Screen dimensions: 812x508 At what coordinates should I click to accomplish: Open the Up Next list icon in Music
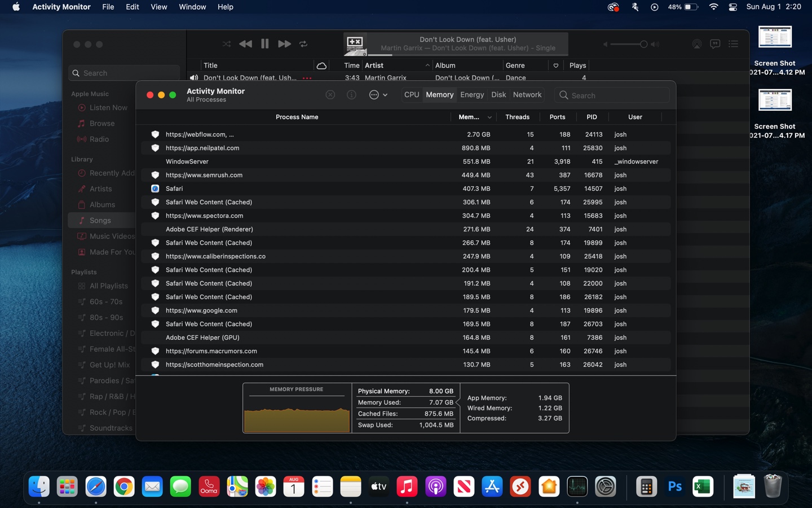click(733, 44)
